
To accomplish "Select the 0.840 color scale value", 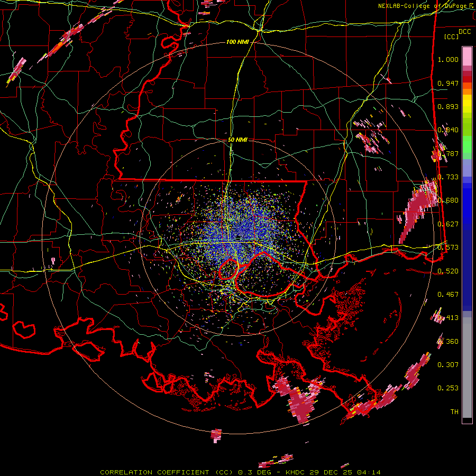I will [448, 130].
